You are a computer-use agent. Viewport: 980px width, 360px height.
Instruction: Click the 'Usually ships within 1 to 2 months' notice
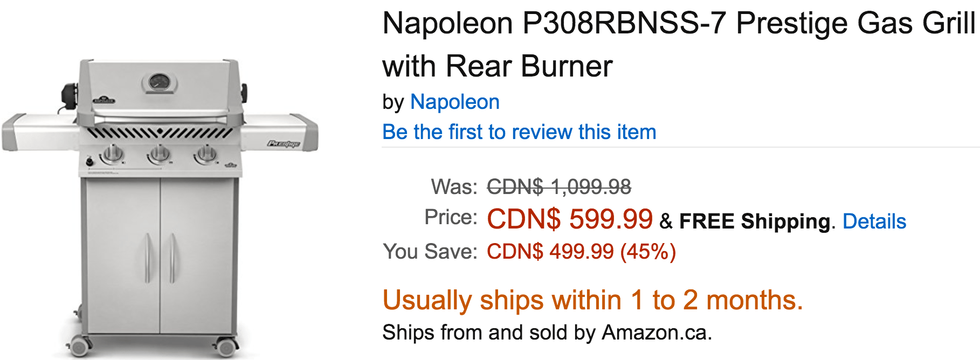point(593,300)
